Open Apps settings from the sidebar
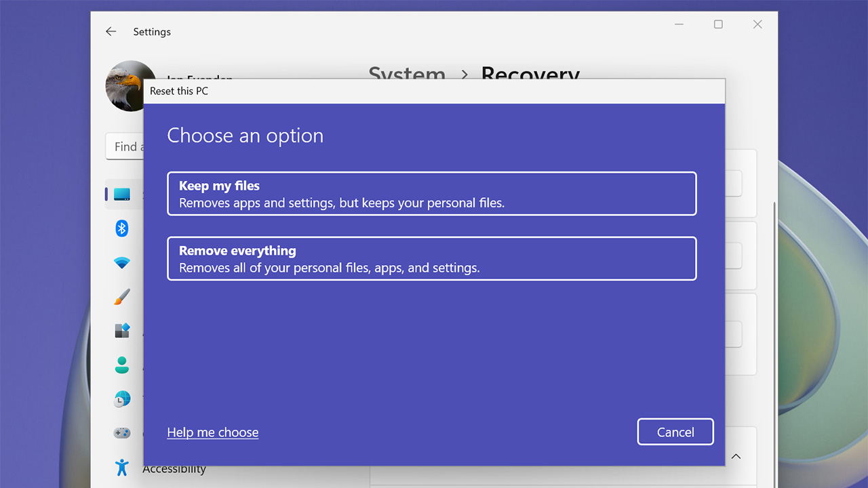Screen dimensions: 868x488 coord(123,331)
